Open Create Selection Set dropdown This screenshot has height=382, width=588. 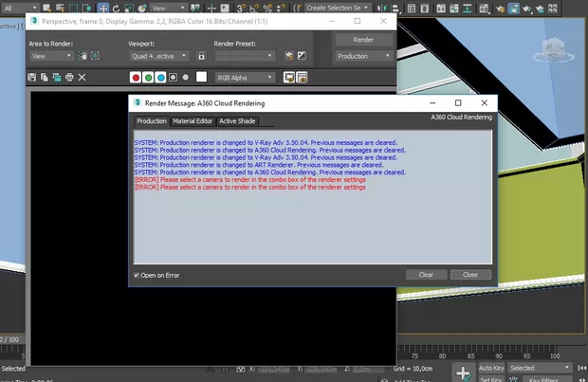pyautogui.click(x=337, y=8)
